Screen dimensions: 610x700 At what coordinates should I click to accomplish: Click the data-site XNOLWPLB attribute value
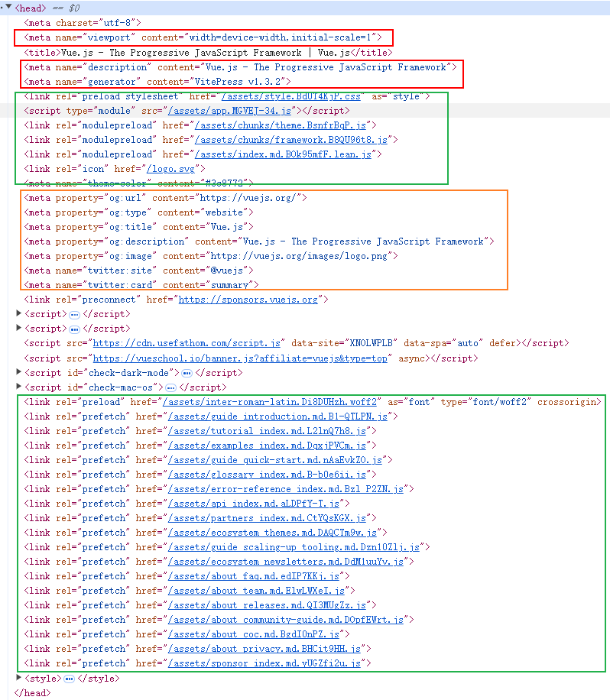point(371,343)
